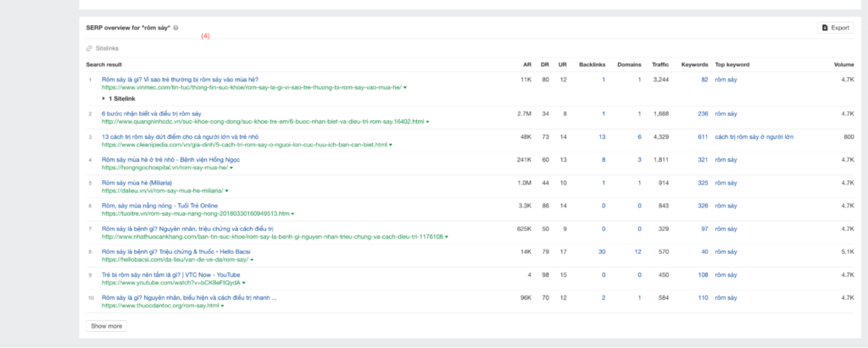Open backlinks count 8 for hongngochospital row
Screen dimensions: 868x348
604,159
